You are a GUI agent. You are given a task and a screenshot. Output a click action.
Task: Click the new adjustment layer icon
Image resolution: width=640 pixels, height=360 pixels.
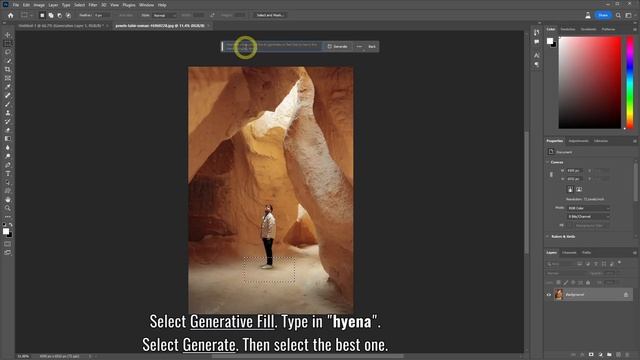(600, 355)
